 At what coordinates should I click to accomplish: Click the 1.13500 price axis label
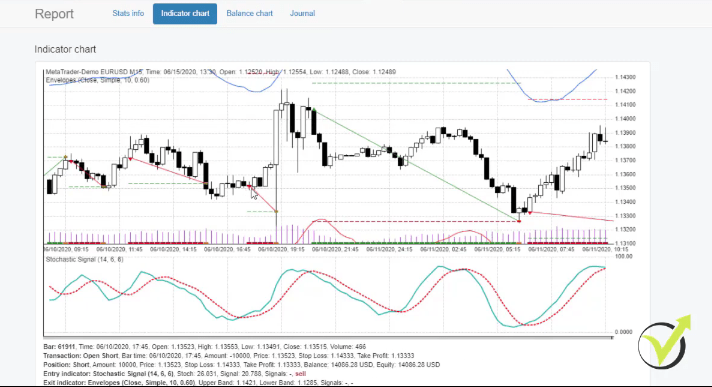[625, 188]
